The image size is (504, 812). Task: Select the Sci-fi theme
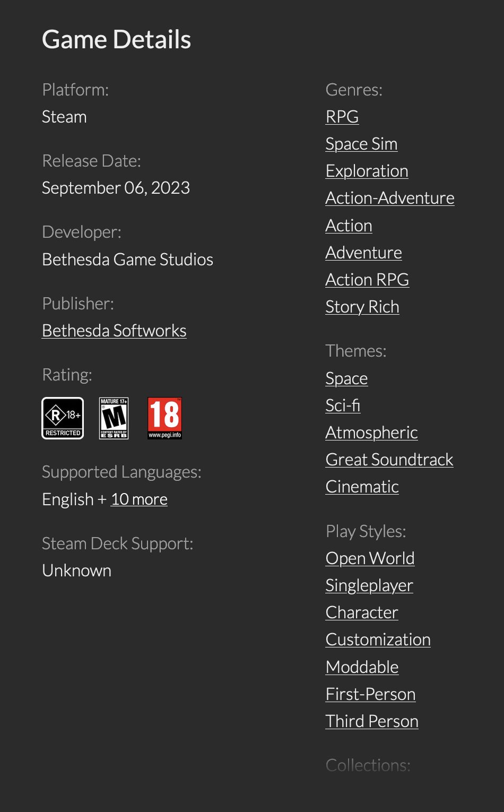click(343, 405)
